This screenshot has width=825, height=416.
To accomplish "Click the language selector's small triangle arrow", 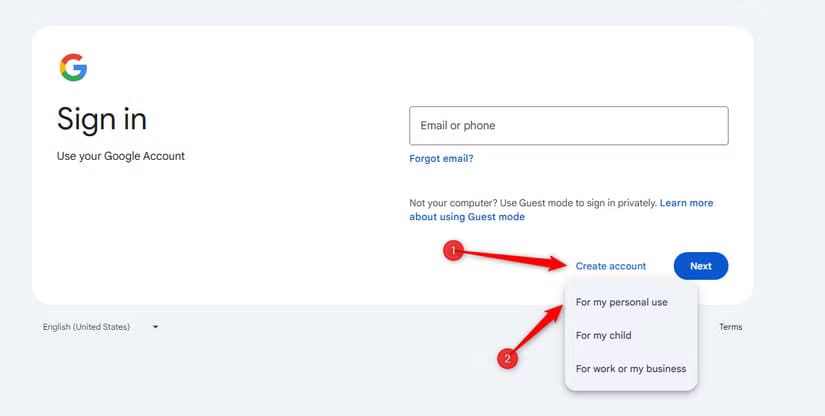I will (x=155, y=327).
